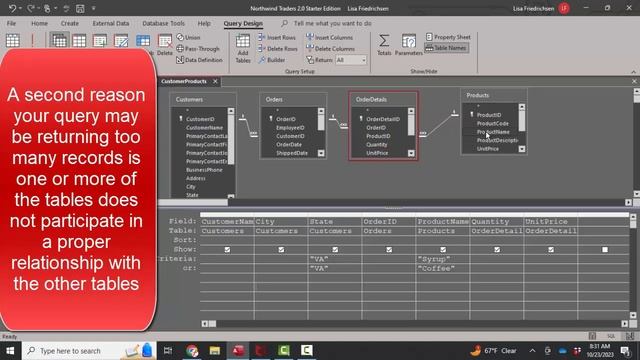Click the Redo icon in title bar
The height and width of the screenshot is (360, 640).
pos(31,8)
